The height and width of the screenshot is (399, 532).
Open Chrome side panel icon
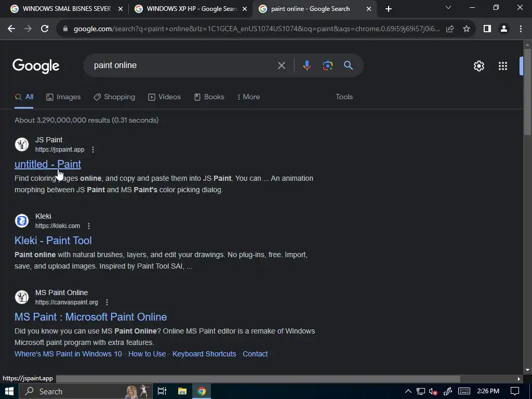click(487, 29)
